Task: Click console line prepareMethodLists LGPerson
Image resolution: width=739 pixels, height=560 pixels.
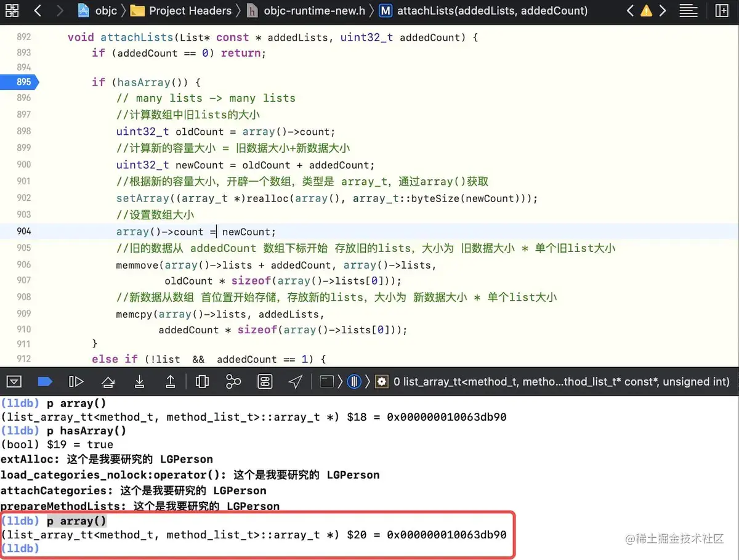Action: tap(140, 506)
